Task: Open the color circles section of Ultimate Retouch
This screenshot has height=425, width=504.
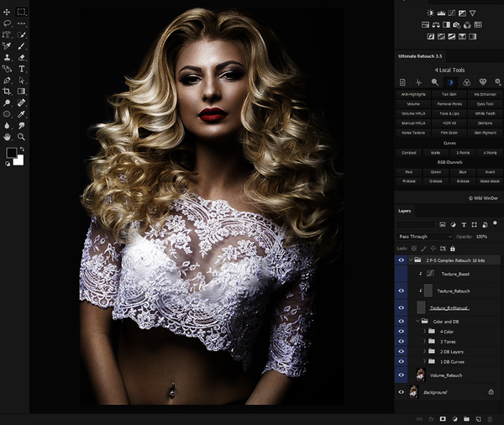Action: click(466, 82)
